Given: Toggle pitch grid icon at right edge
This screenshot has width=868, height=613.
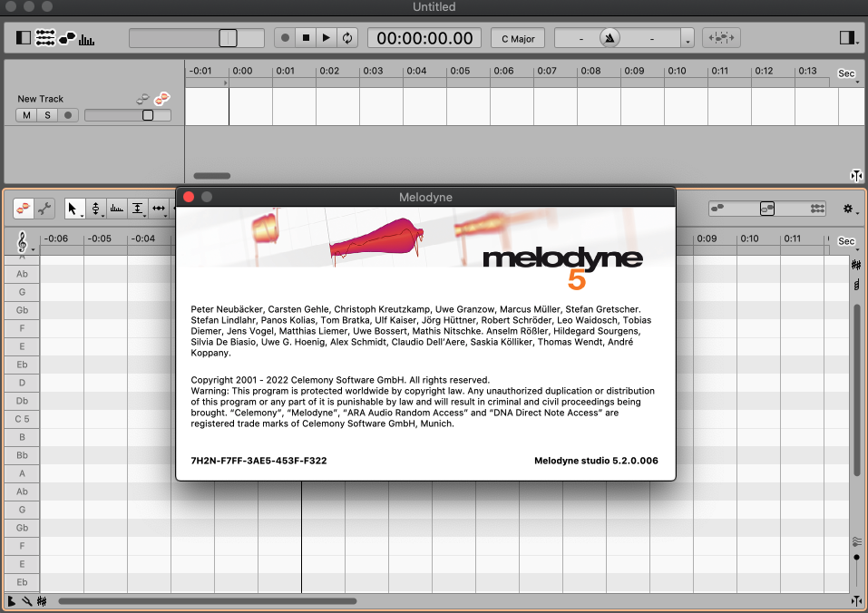Looking at the screenshot, I should coord(856,265).
